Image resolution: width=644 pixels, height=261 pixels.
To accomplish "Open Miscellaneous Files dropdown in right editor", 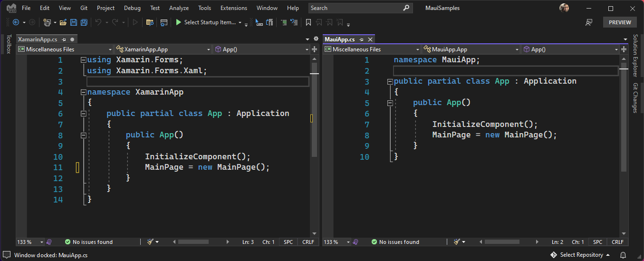I will tap(372, 49).
